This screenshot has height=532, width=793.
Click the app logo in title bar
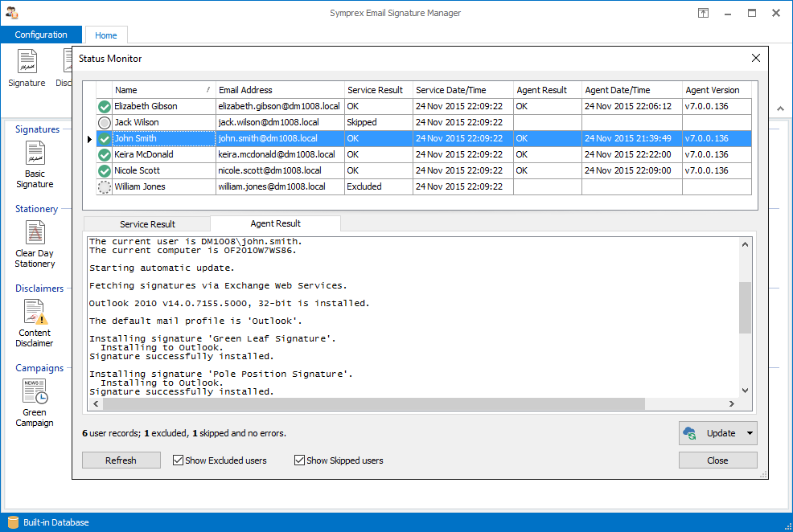point(12,13)
